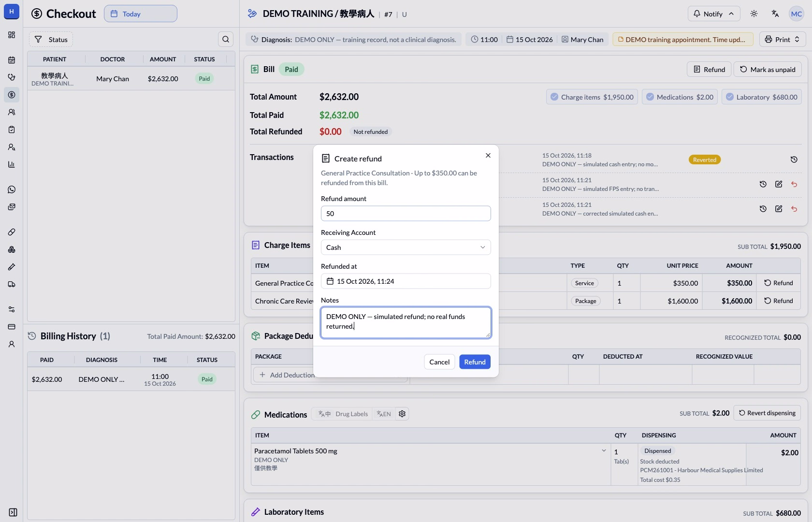Click the Notes text area
Image resolution: width=812 pixels, height=522 pixels.
coord(406,322)
